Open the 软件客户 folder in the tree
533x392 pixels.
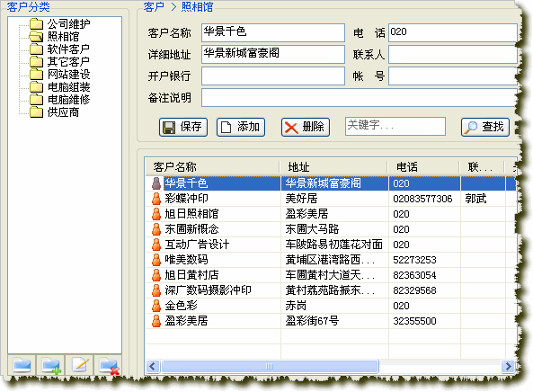coord(60,49)
